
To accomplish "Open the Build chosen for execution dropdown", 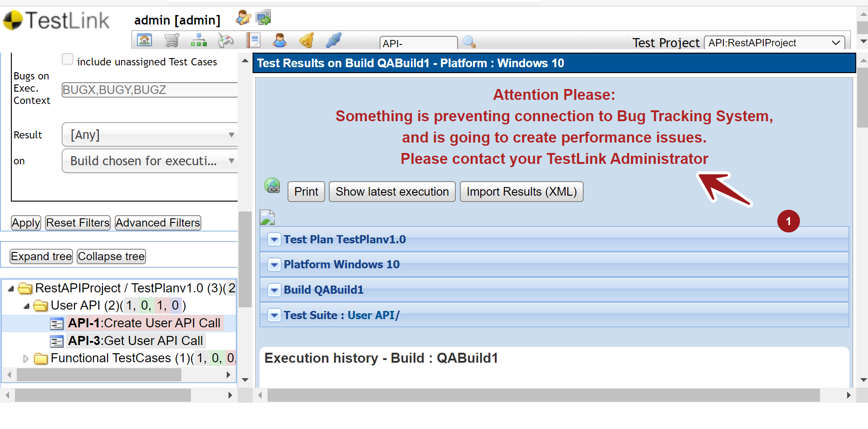I will [150, 161].
